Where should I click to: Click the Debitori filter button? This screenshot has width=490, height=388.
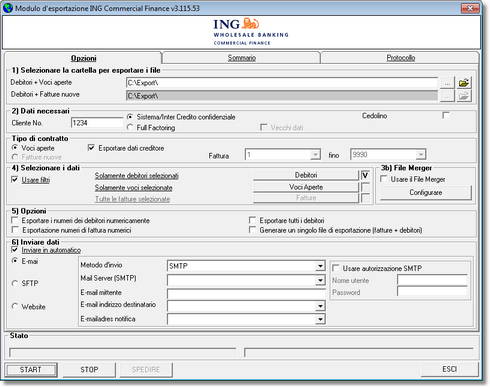tap(306, 175)
